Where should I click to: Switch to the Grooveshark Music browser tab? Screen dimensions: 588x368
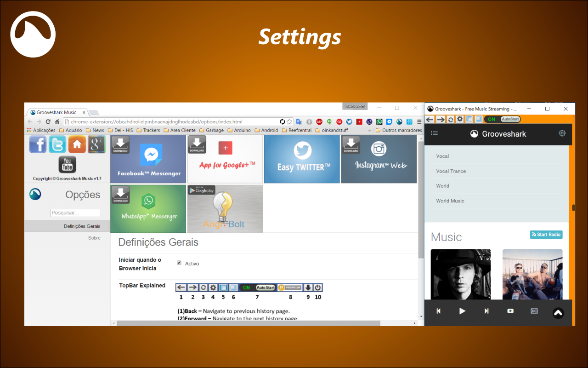coord(57,112)
